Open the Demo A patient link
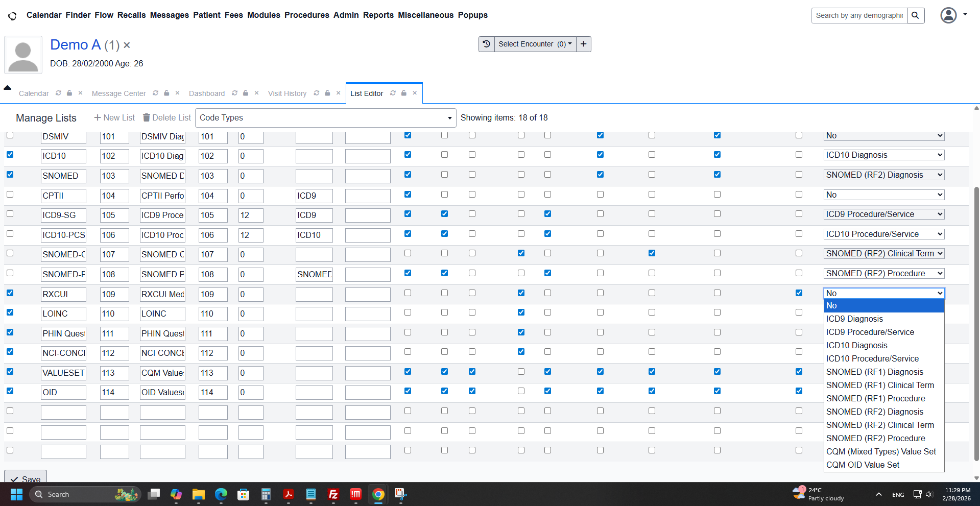Screen dimensions: 980x506 pos(75,45)
